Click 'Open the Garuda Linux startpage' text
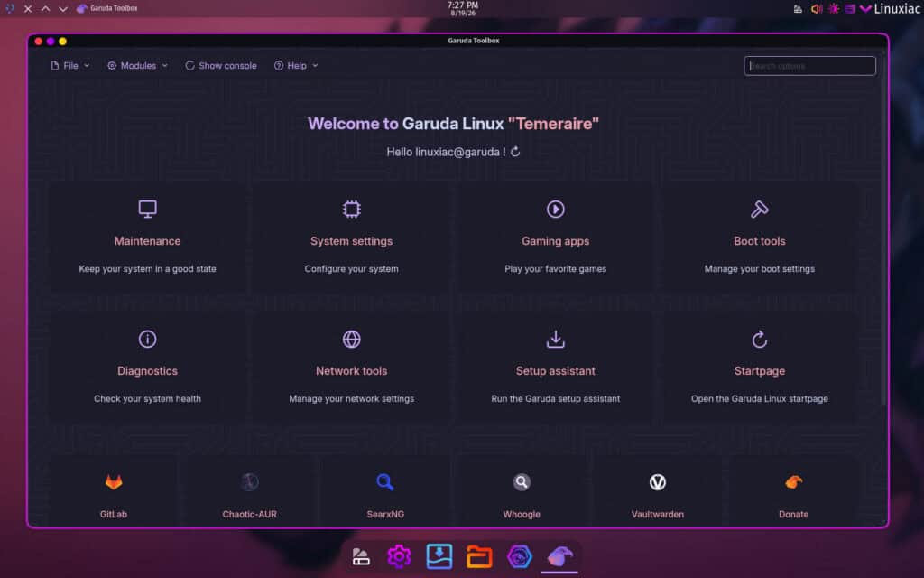Image resolution: width=924 pixels, height=578 pixels. coord(759,398)
